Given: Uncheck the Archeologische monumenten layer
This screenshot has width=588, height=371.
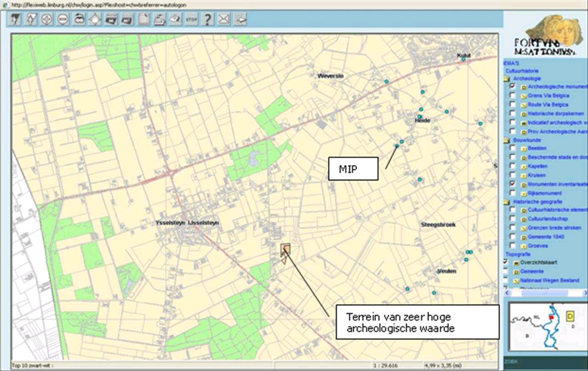Looking at the screenshot, I should click(512, 86).
